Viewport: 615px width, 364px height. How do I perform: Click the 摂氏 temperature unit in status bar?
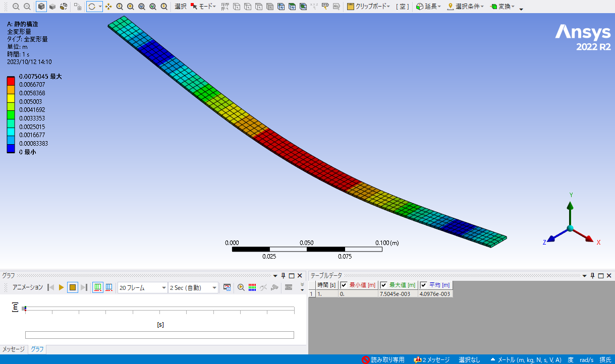[x=605, y=359]
